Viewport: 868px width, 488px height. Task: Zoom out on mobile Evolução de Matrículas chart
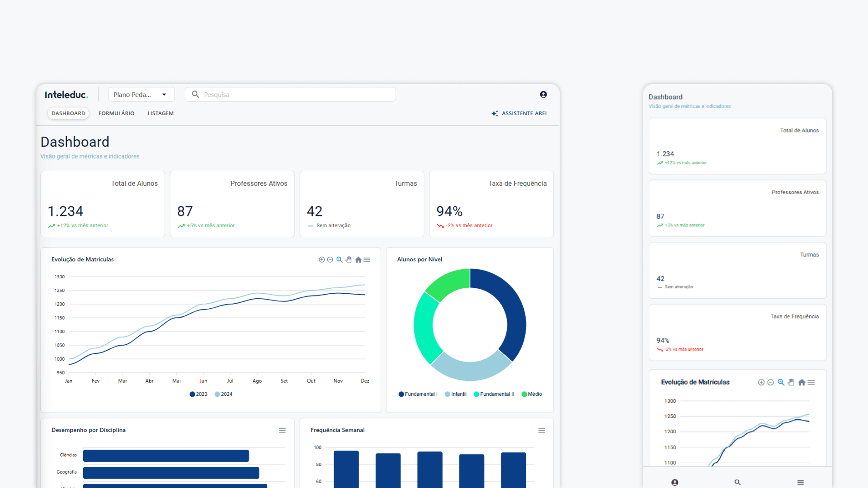click(771, 382)
